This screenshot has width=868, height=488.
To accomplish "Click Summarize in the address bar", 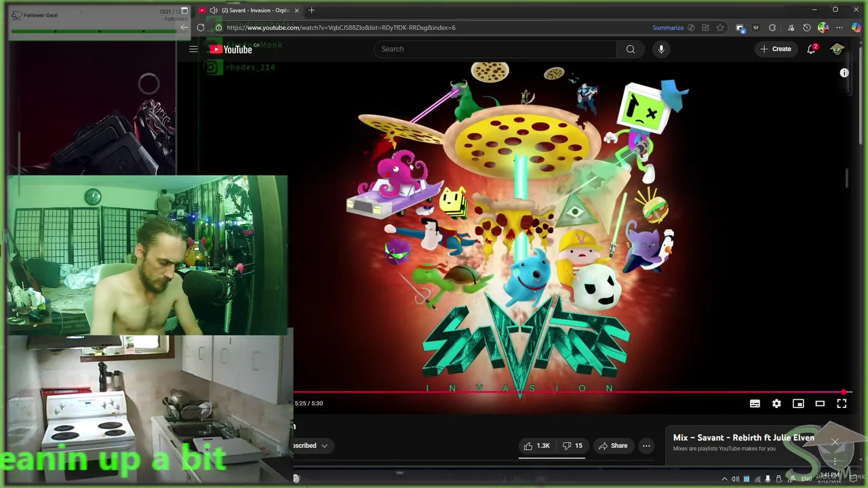I will point(668,28).
